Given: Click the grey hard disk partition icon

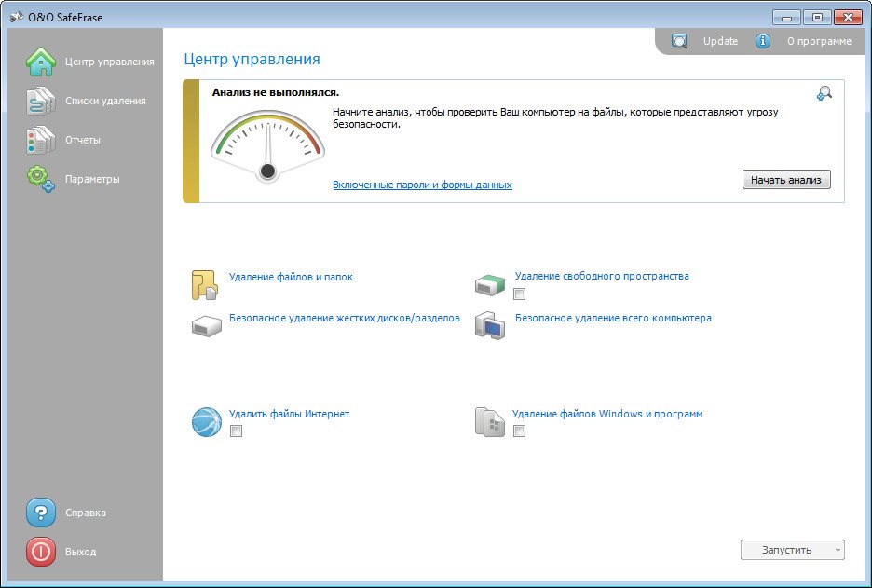Looking at the screenshot, I should coord(206,325).
